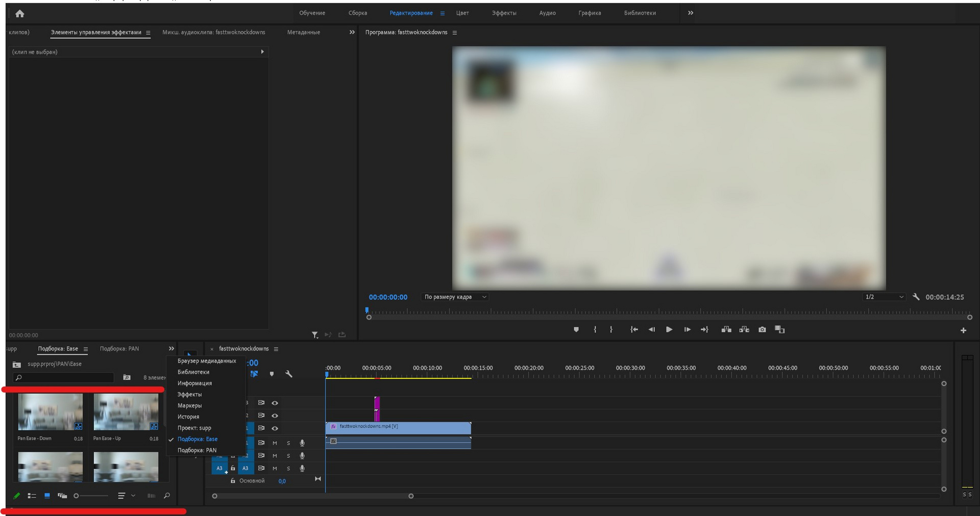Toggle sync lock on V3 track
980x516 pixels.
(261, 403)
